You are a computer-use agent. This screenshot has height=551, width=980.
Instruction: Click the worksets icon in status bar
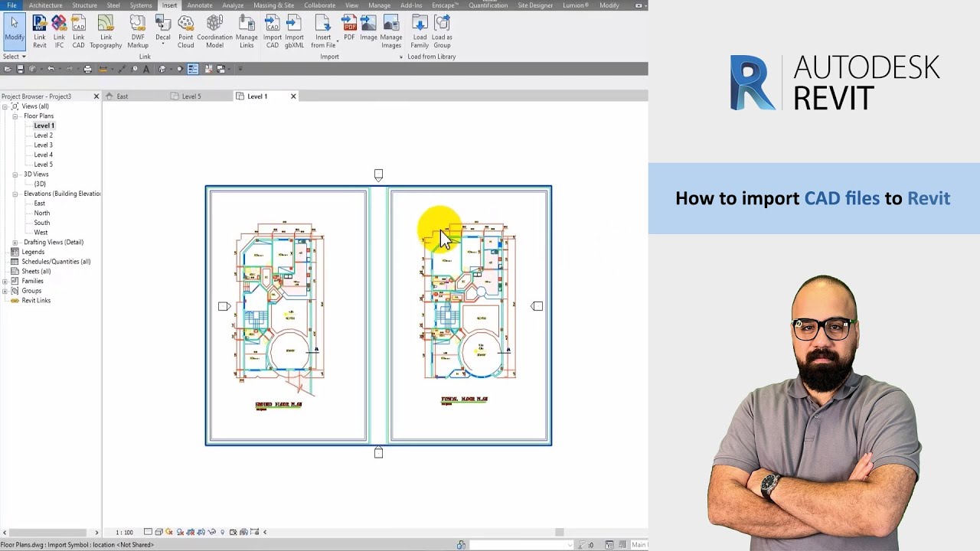click(461, 545)
